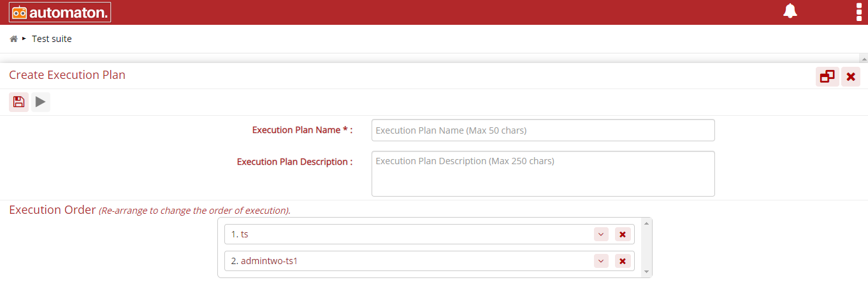868x287 pixels.
Task: Click execution order list scrollbar up arrow
Action: pyautogui.click(x=647, y=223)
